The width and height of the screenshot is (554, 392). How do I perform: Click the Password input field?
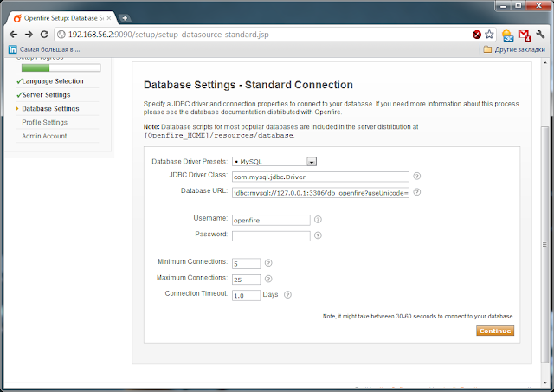(x=271, y=236)
